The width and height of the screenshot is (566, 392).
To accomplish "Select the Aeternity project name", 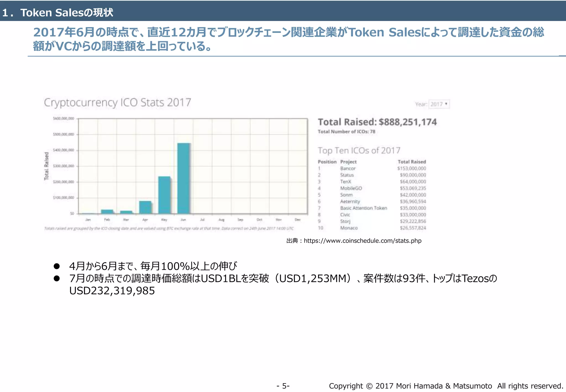I will (x=350, y=202).
